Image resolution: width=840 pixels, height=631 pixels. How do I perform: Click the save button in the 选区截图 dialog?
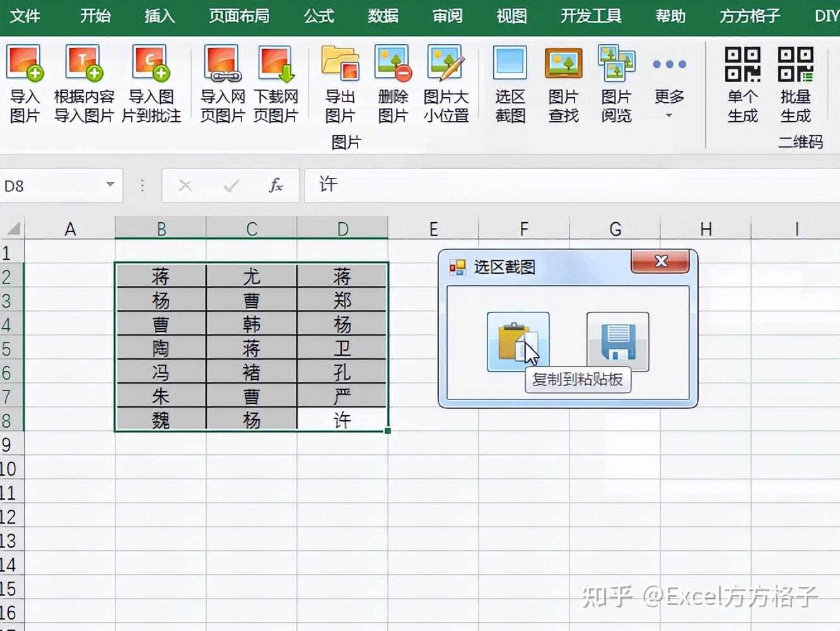point(617,341)
